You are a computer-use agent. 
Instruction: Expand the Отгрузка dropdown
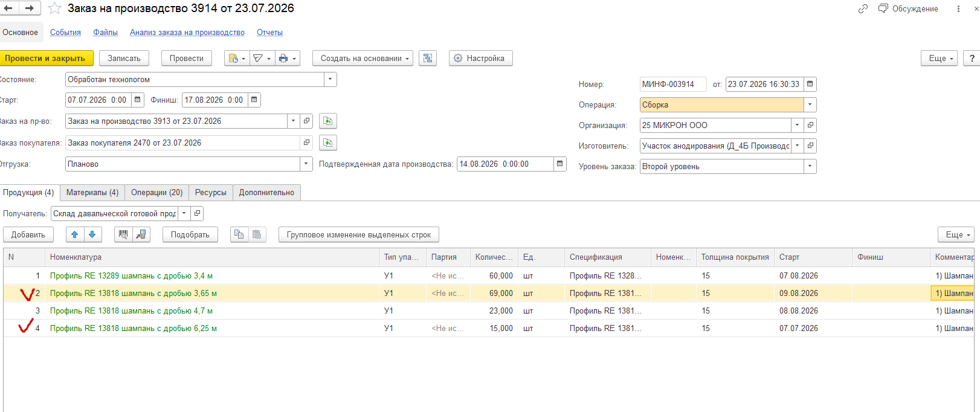(x=306, y=164)
